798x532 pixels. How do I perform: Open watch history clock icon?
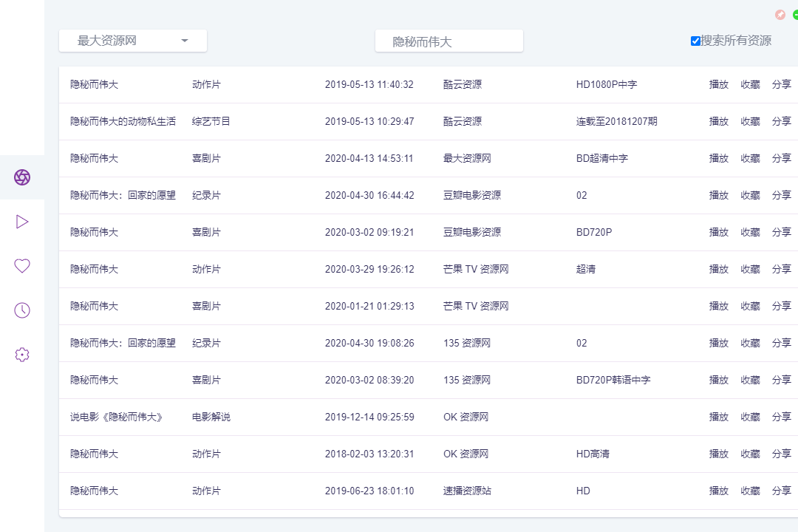pyautogui.click(x=22, y=310)
